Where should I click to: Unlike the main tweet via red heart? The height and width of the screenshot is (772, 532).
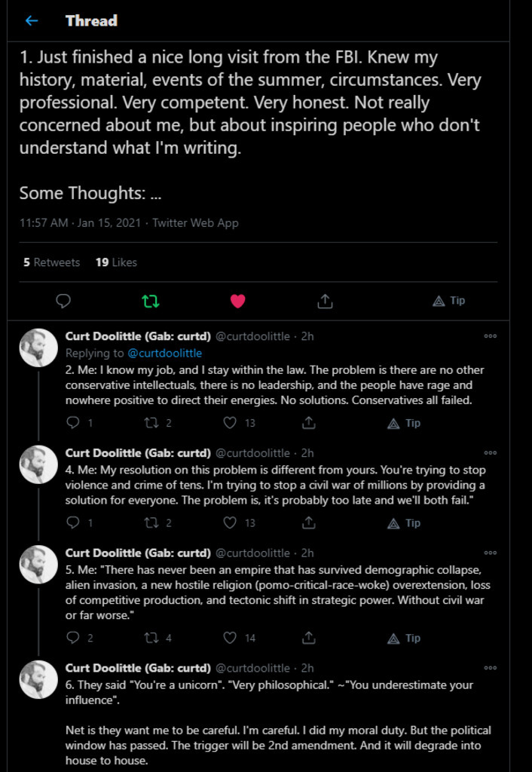coord(237,301)
